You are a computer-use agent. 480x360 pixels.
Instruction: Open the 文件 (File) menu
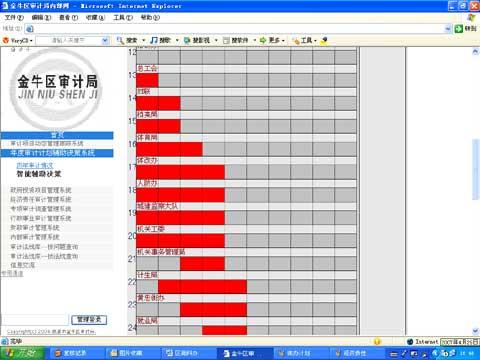(x=14, y=17)
